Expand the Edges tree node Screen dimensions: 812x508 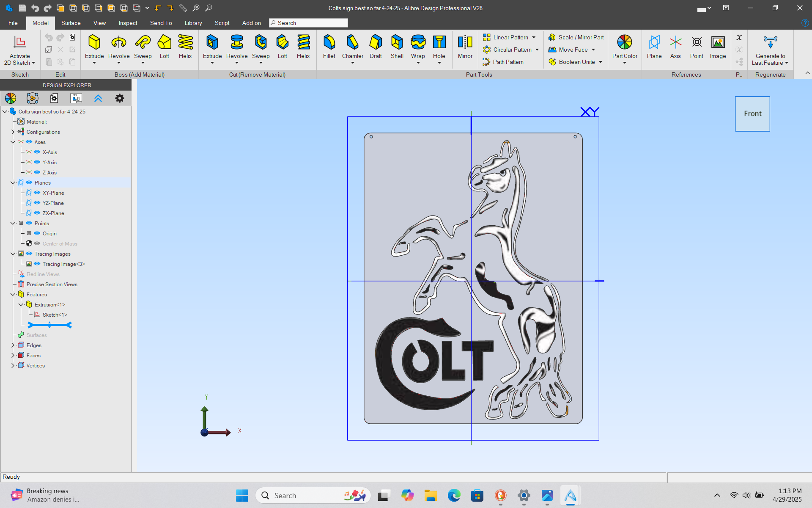13,345
